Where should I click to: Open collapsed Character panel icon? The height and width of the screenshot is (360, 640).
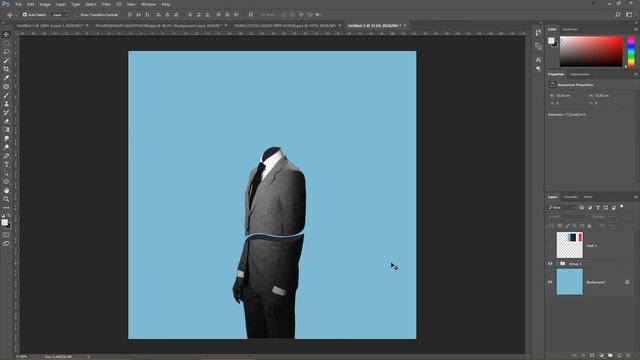click(x=538, y=60)
